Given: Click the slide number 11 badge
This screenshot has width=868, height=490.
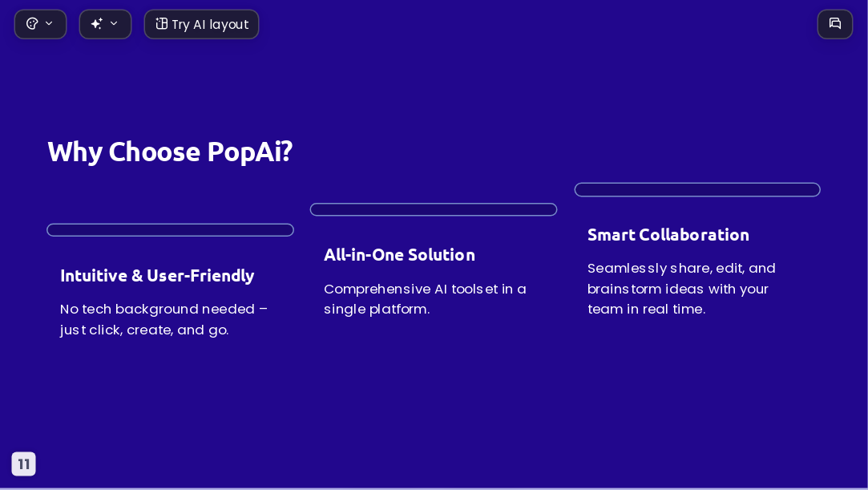Looking at the screenshot, I should (24, 464).
